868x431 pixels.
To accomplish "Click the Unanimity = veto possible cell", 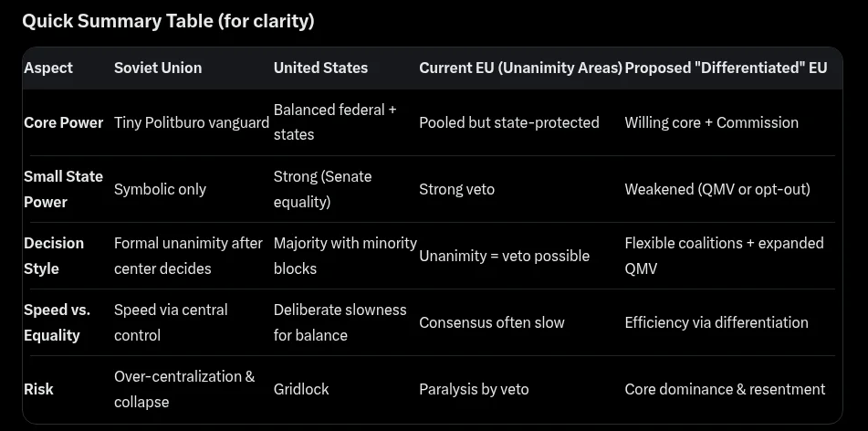I will pyautogui.click(x=504, y=256).
